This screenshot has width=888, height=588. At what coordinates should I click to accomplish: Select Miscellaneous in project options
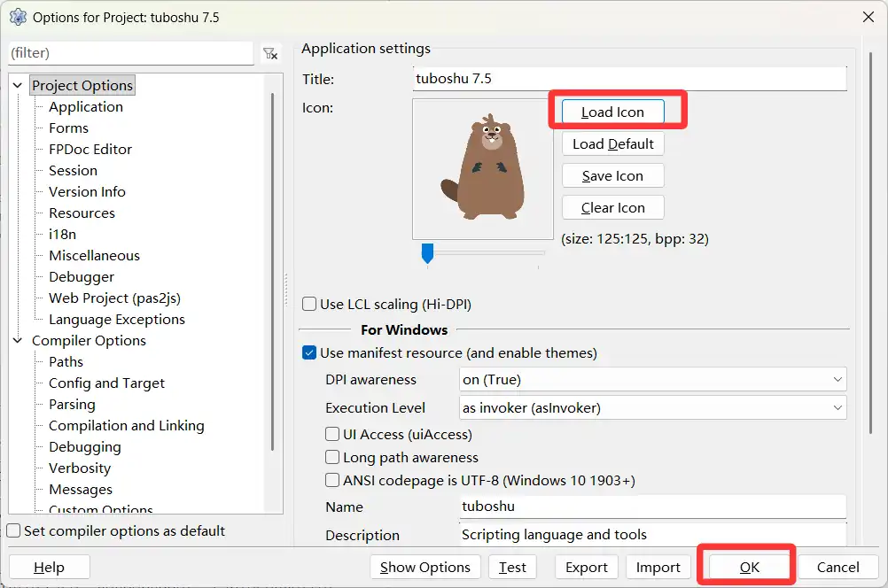[x=94, y=255]
